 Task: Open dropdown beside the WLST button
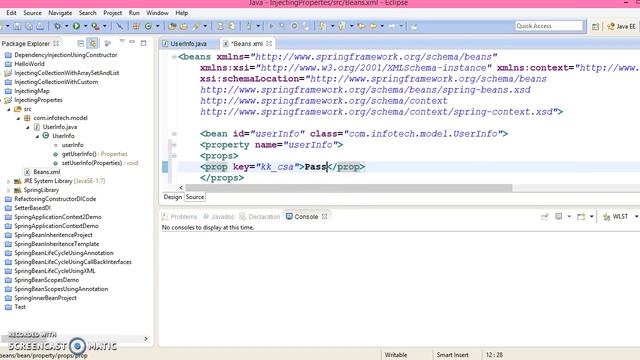point(636,216)
